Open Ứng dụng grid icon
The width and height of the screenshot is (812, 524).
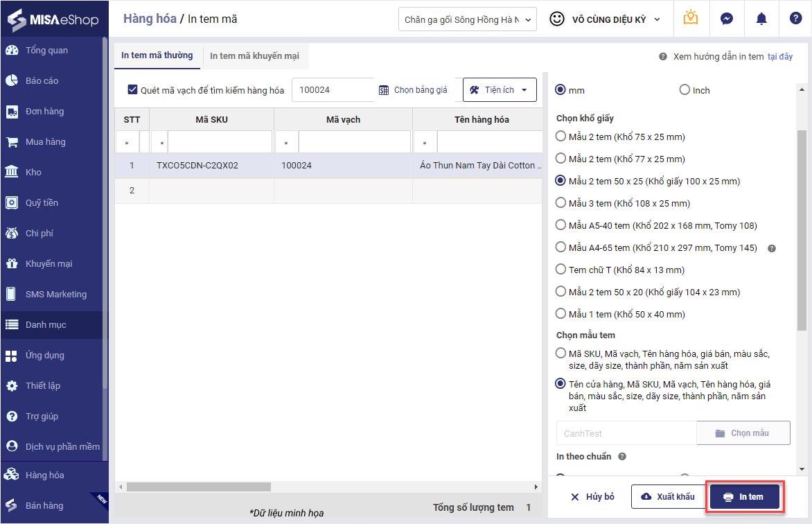pyautogui.click(x=11, y=356)
